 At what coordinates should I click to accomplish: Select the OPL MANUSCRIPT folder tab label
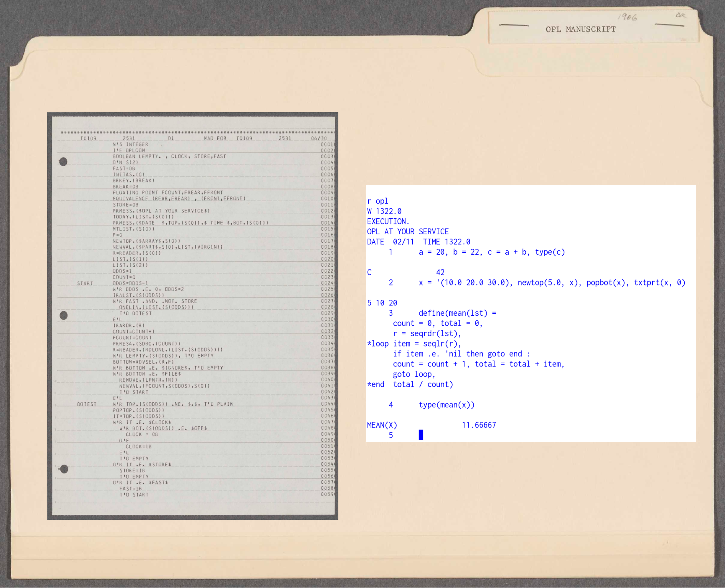[580, 29]
